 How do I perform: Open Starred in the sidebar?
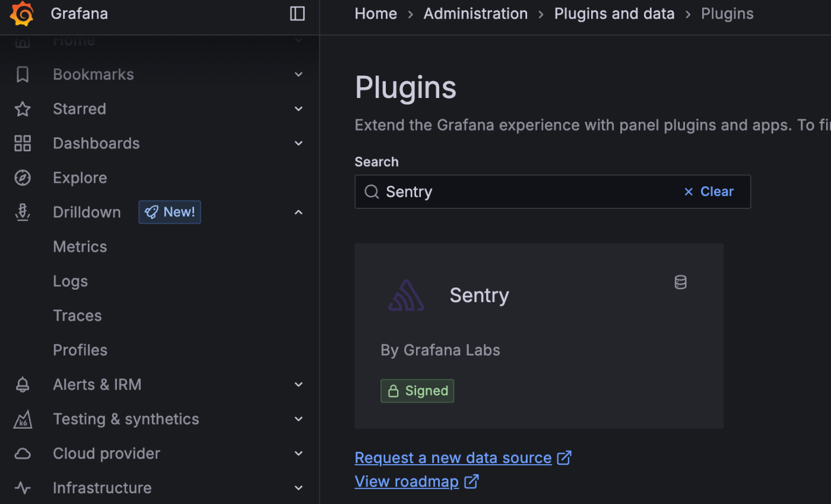click(80, 109)
